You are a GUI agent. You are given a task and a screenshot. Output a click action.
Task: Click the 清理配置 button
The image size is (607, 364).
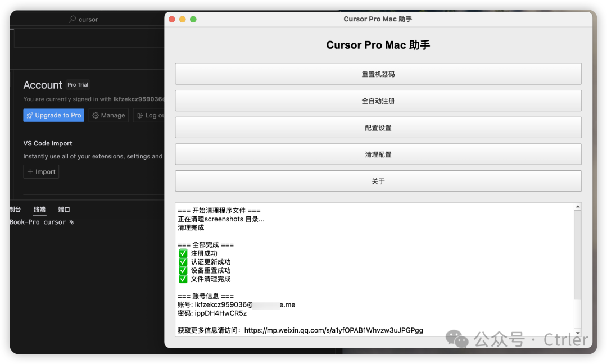coord(378,154)
